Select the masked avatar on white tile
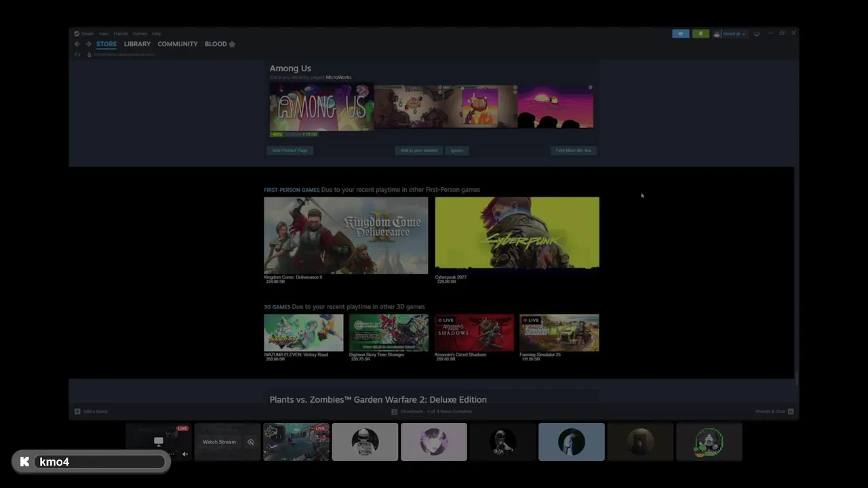This screenshot has height=488, width=868. coord(365,442)
